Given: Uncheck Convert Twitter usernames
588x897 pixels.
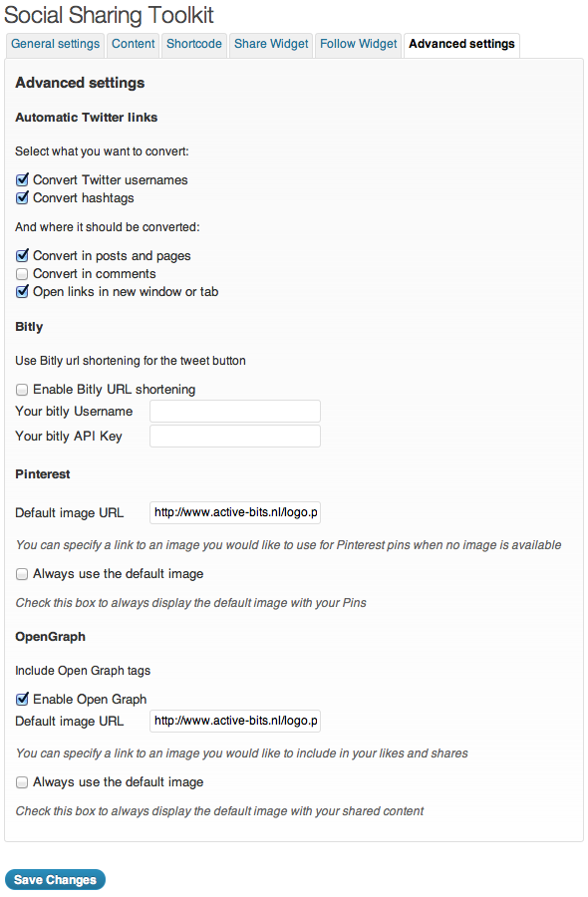Looking at the screenshot, I should click(x=22, y=180).
